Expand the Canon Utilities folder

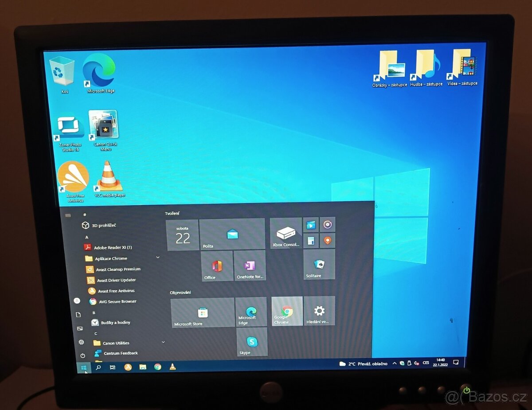point(163,342)
